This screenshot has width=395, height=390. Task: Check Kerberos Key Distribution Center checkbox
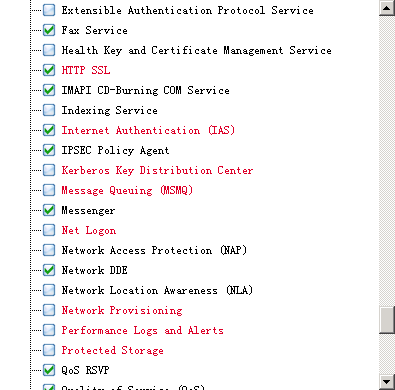tap(49, 170)
